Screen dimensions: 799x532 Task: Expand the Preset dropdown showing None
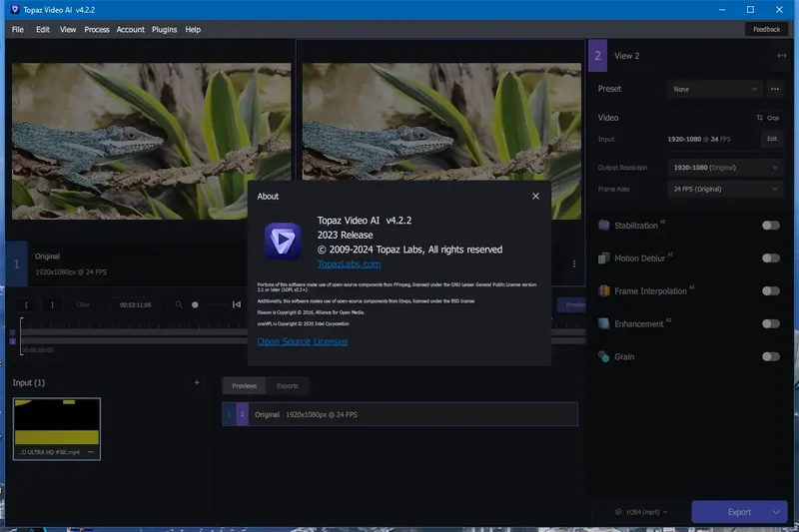714,89
